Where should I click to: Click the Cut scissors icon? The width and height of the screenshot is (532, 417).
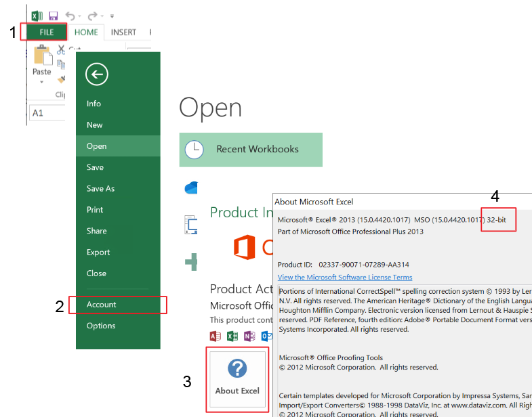pos(61,49)
